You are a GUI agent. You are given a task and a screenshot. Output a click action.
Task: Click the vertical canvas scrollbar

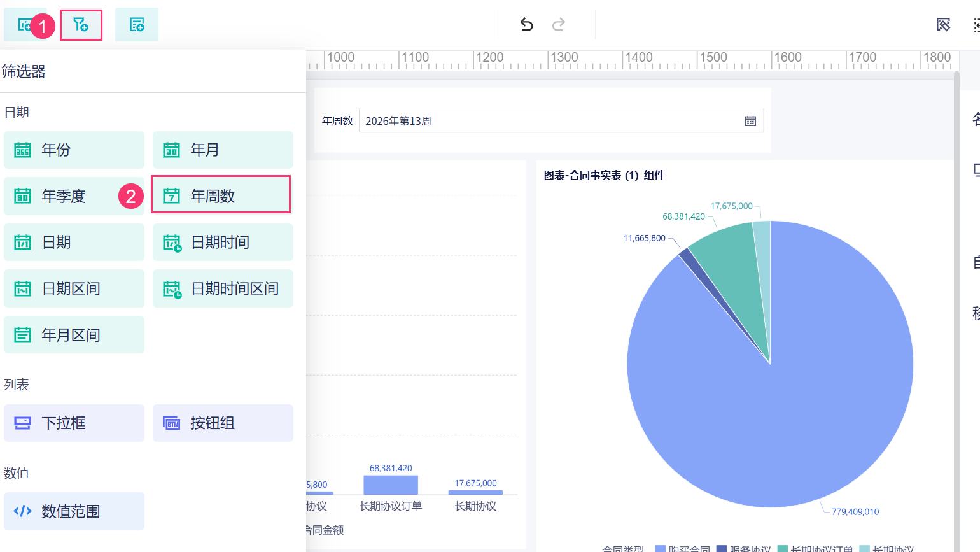(956, 311)
